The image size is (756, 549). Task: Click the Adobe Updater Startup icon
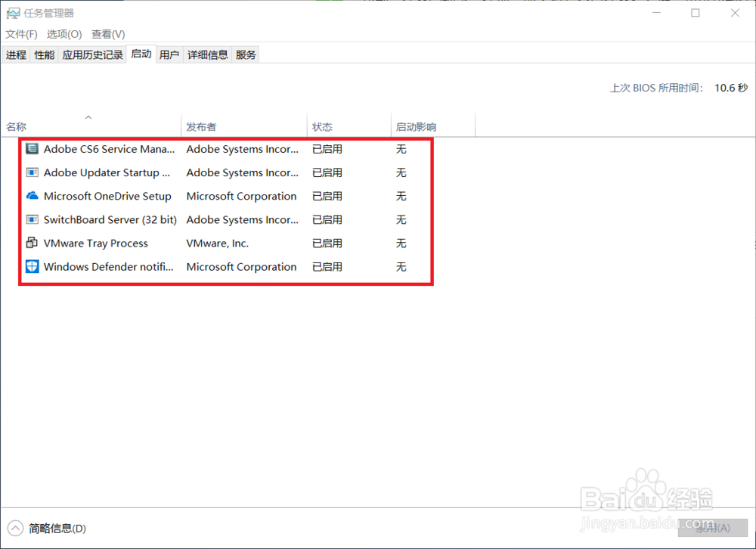point(32,172)
